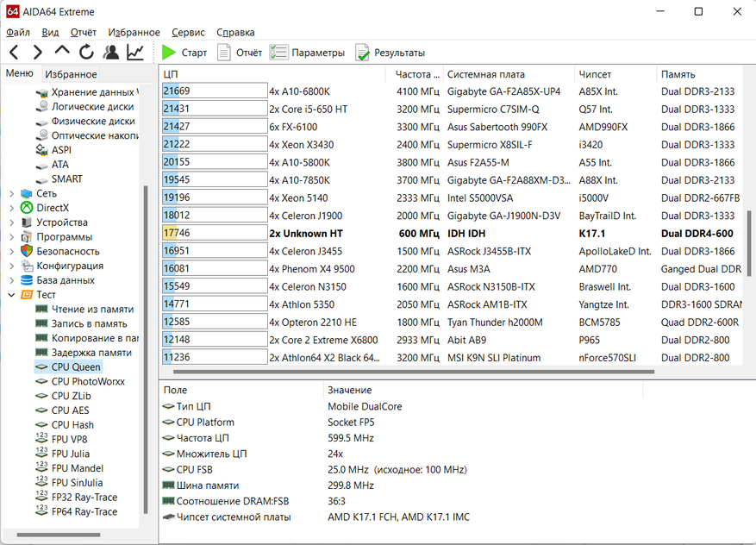Expand the Устройства tree node
This screenshot has width=756, height=545.
click(x=11, y=222)
